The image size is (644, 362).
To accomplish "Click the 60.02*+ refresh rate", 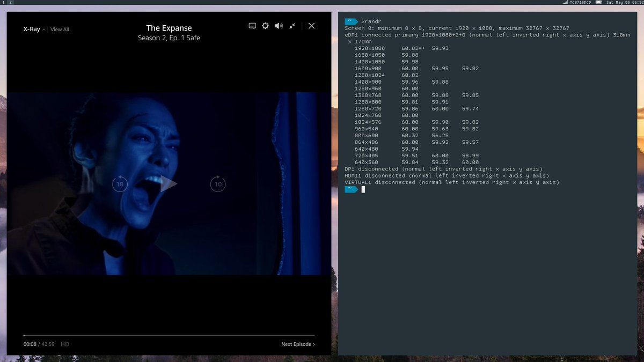I will tap(413, 48).
